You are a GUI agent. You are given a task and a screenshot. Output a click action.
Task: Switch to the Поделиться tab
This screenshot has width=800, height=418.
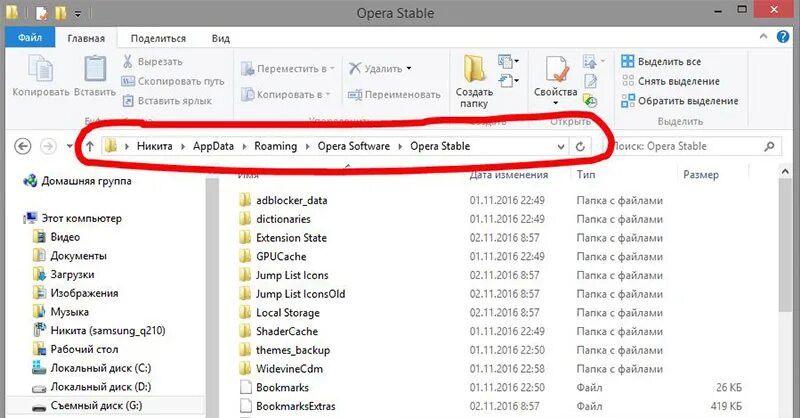(158, 38)
